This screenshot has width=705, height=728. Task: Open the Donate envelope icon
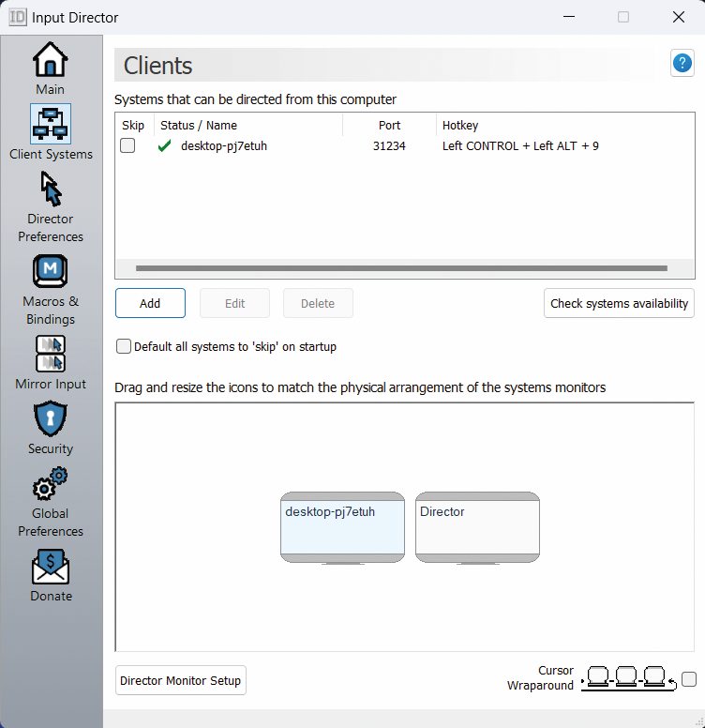point(51,567)
